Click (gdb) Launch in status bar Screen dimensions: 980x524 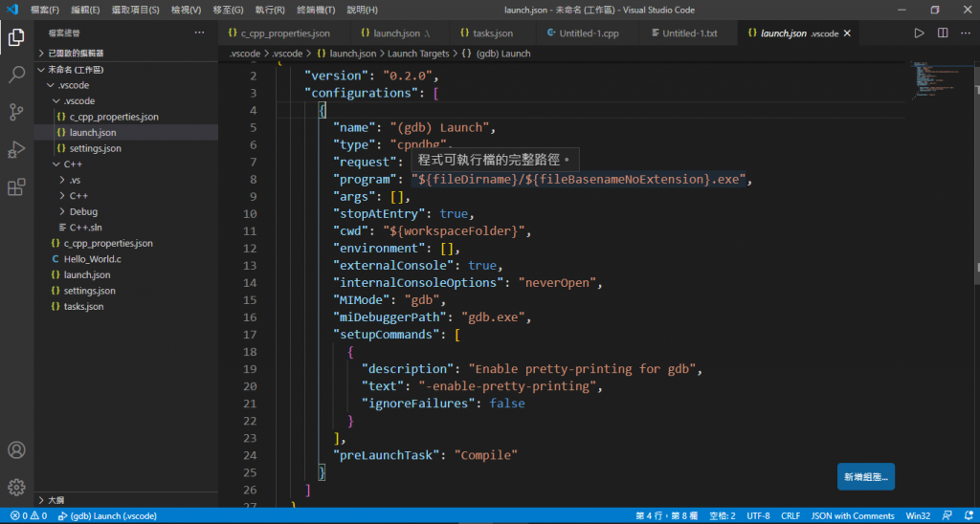coord(107,516)
